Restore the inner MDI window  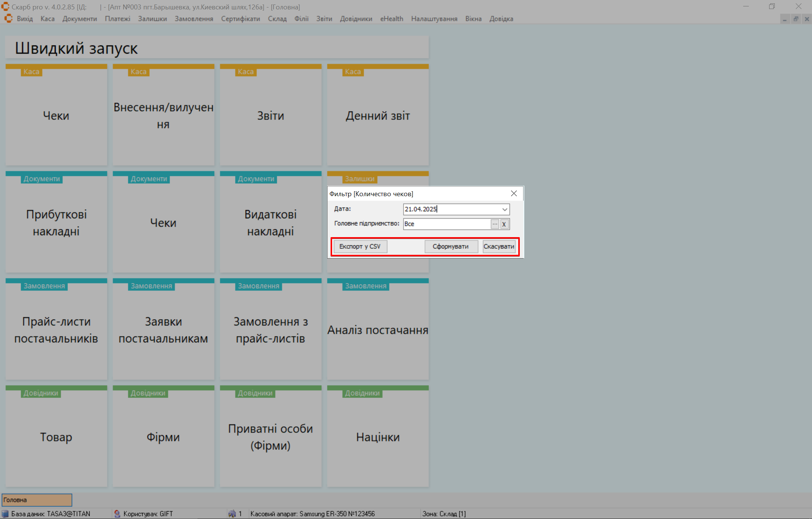(x=796, y=19)
